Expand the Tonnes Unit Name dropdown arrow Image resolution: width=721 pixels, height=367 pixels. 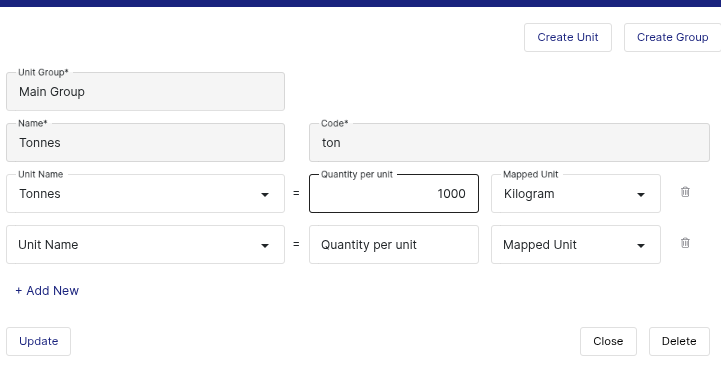265,195
